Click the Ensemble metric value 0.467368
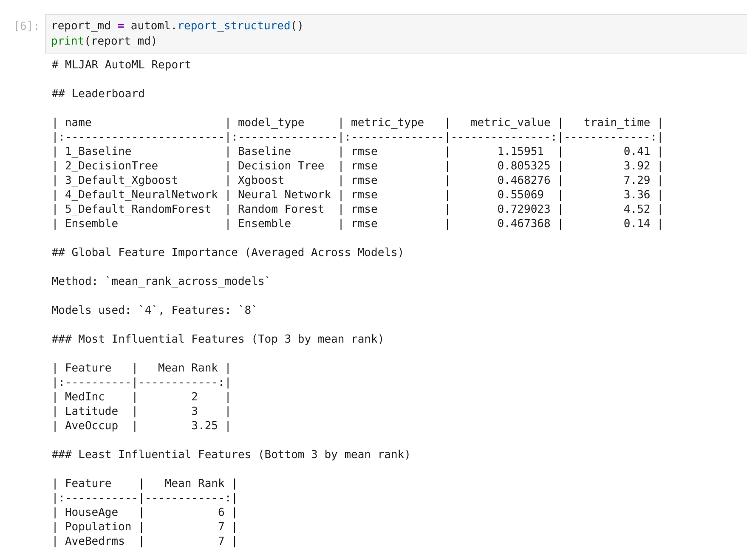Screen dimensions: 747x560 point(523,223)
